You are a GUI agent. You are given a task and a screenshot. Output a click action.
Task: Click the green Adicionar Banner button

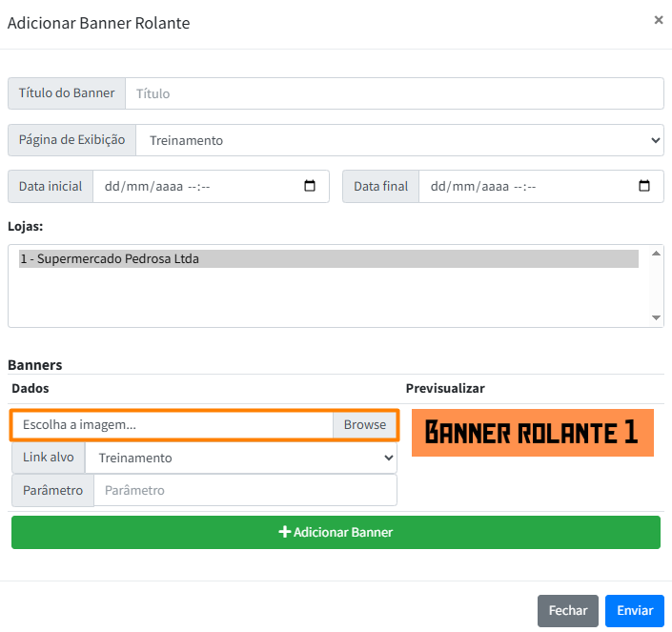pyautogui.click(x=336, y=533)
